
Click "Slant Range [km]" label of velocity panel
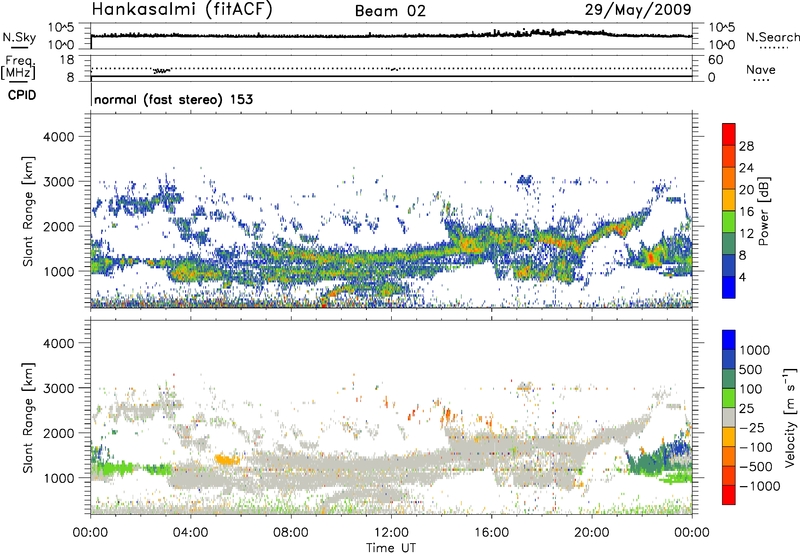(x=28, y=417)
